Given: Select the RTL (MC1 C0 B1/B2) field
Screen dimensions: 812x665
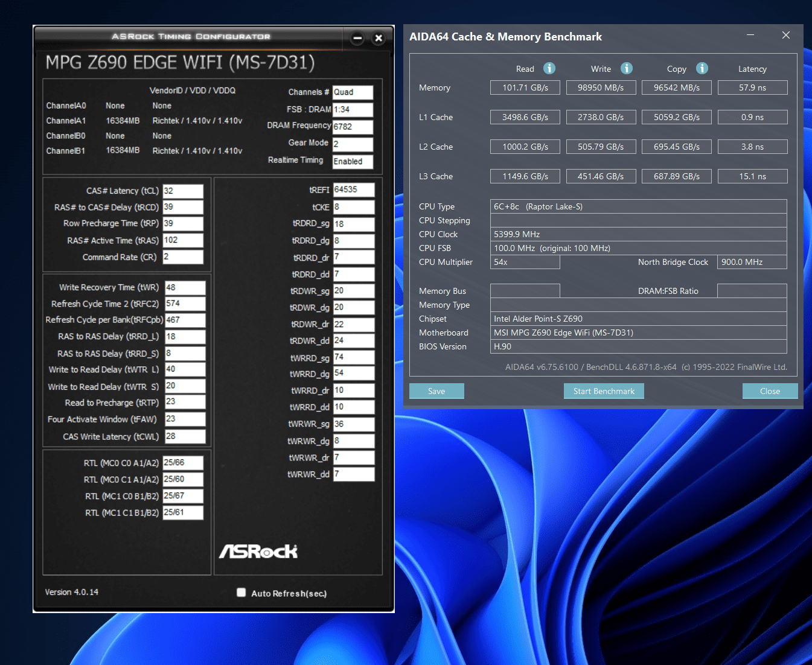Looking at the screenshot, I should click(183, 496).
